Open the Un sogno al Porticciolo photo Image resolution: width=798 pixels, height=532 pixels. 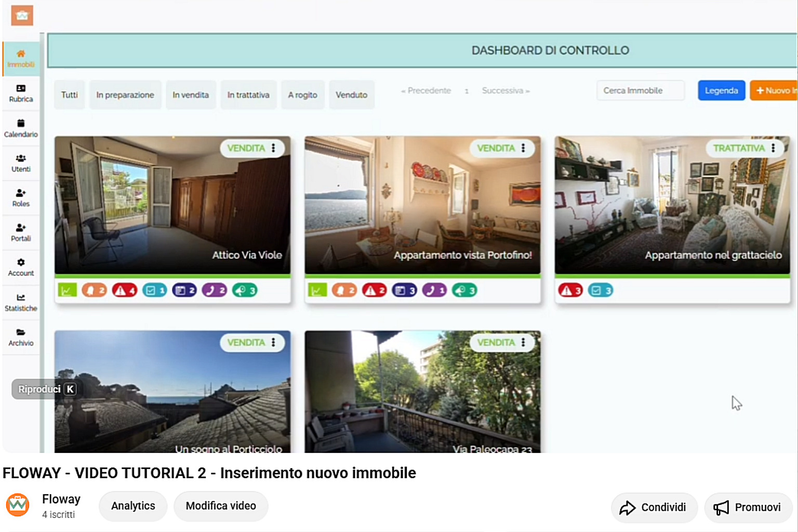[x=172, y=392]
